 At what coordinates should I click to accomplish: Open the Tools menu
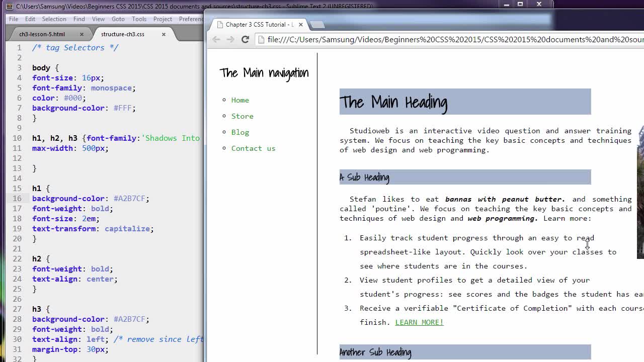[139, 19]
